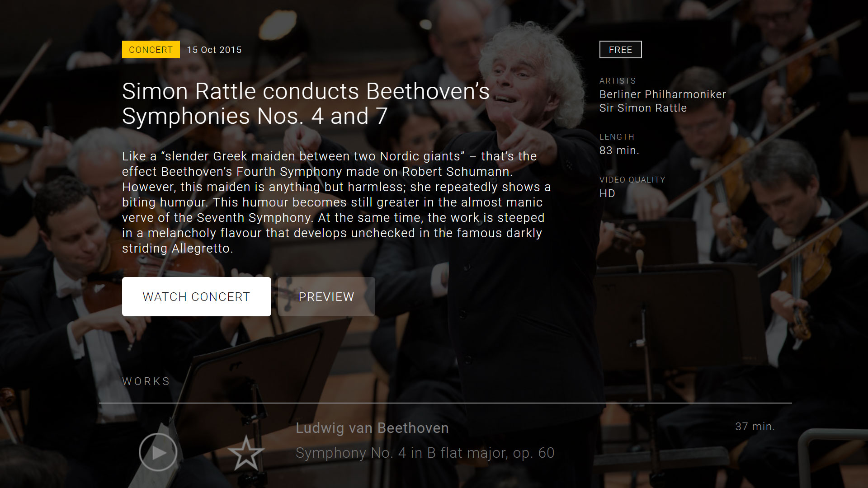Click WATCH CONCERT
The height and width of the screenshot is (488, 868).
point(196,296)
